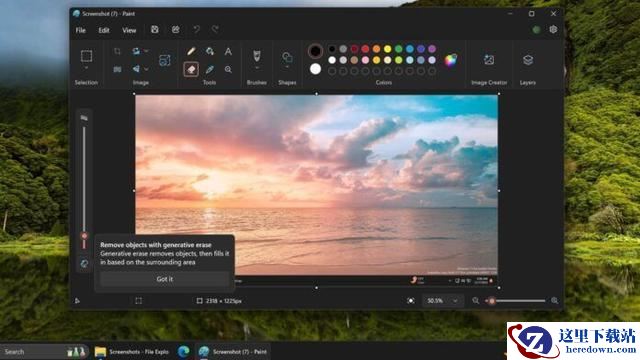Open File Explorer Screenshots in taskbar
640x360 pixels.
(131, 351)
